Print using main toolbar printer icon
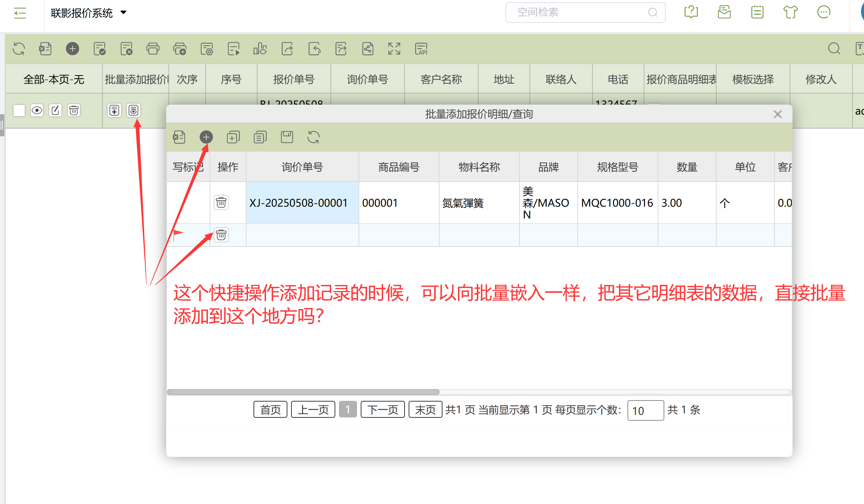Screen dimensions: 864x504 [x=153, y=49]
